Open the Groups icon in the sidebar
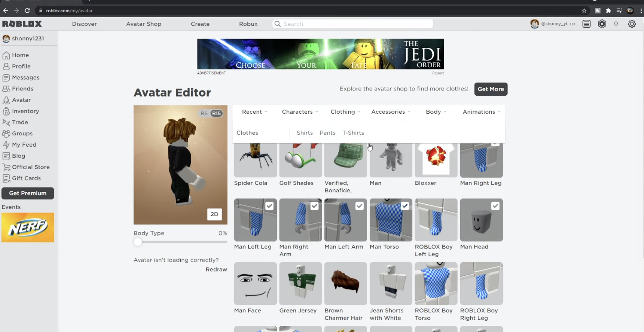Image resolution: width=644 pixels, height=332 pixels. (x=6, y=134)
